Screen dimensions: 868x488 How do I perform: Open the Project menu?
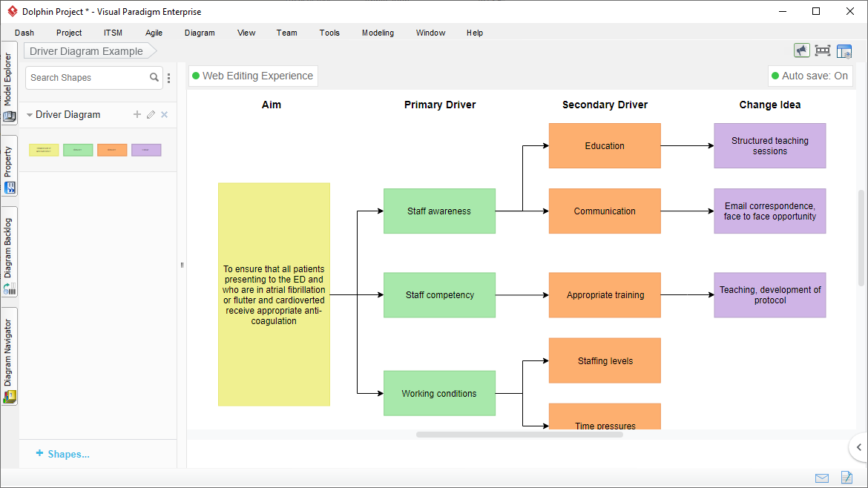pyautogui.click(x=69, y=33)
